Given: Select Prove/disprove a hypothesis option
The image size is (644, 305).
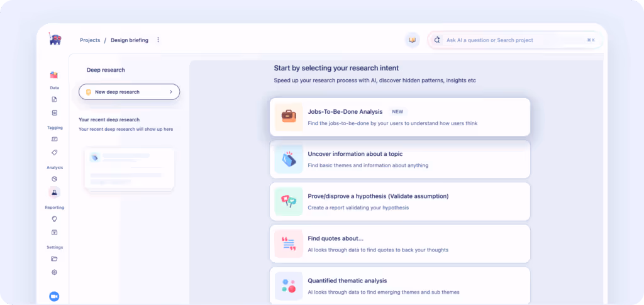Looking at the screenshot, I should 399,202.
